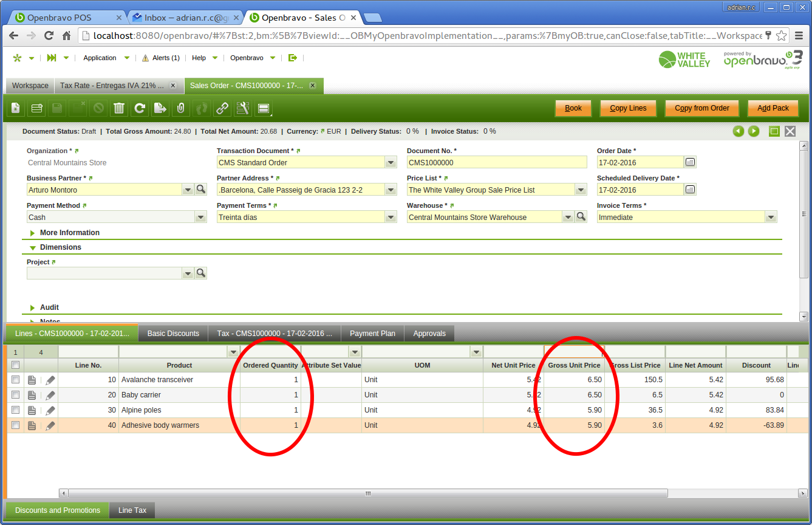Viewport: 812px width, 525px height.
Task: Tick the checkbox for Baby carrier line
Action: [x=16, y=395]
